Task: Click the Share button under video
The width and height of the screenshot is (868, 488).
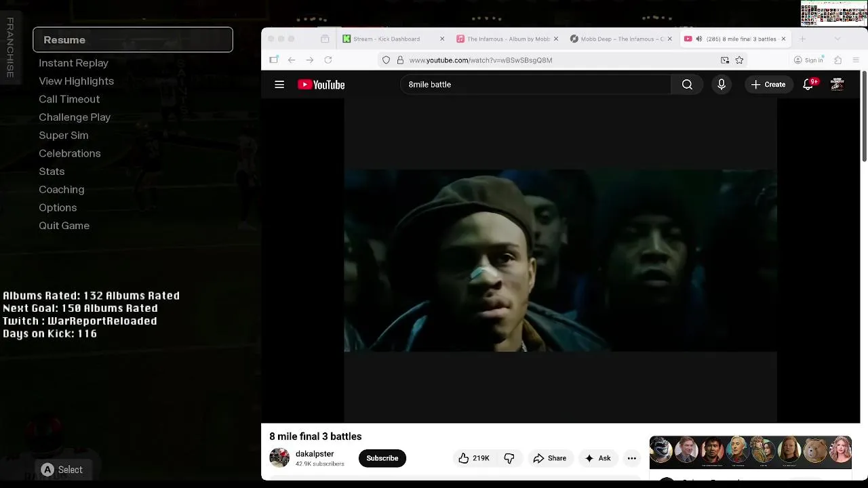Action: (x=550, y=458)
